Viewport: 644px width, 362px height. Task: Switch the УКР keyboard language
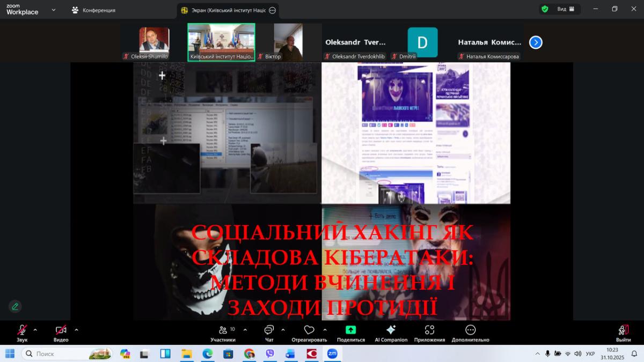(590, 353)
